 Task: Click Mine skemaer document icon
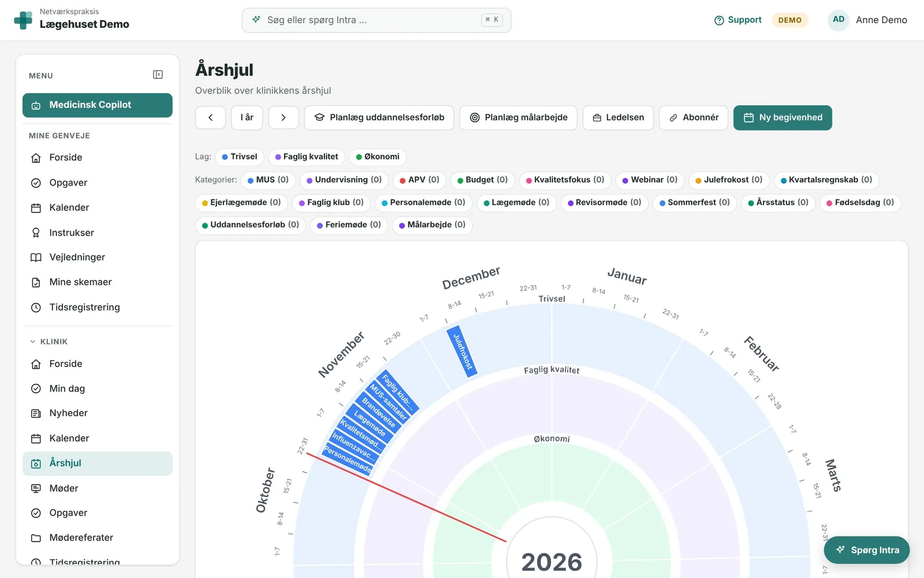click(x=36, y=282)
